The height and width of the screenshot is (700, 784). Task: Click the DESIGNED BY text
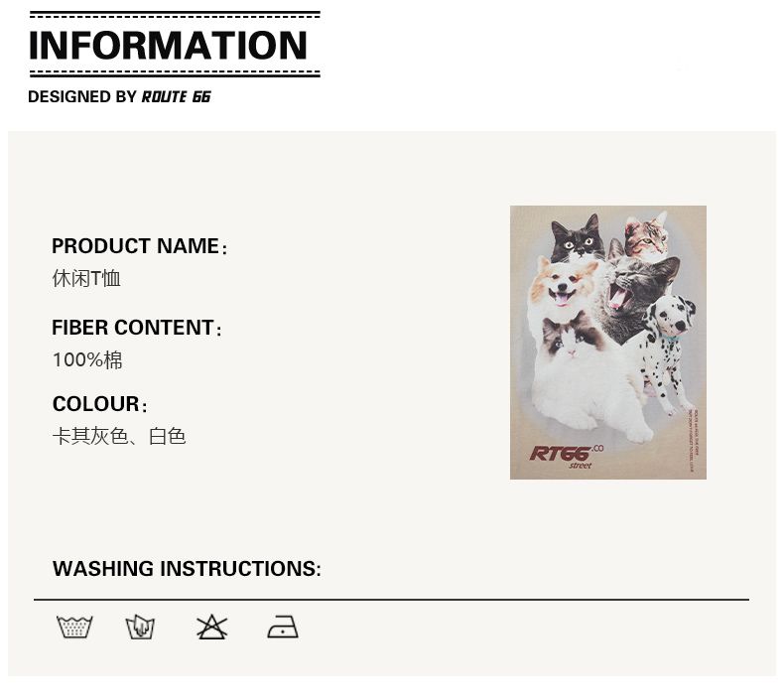coord(82,97)
